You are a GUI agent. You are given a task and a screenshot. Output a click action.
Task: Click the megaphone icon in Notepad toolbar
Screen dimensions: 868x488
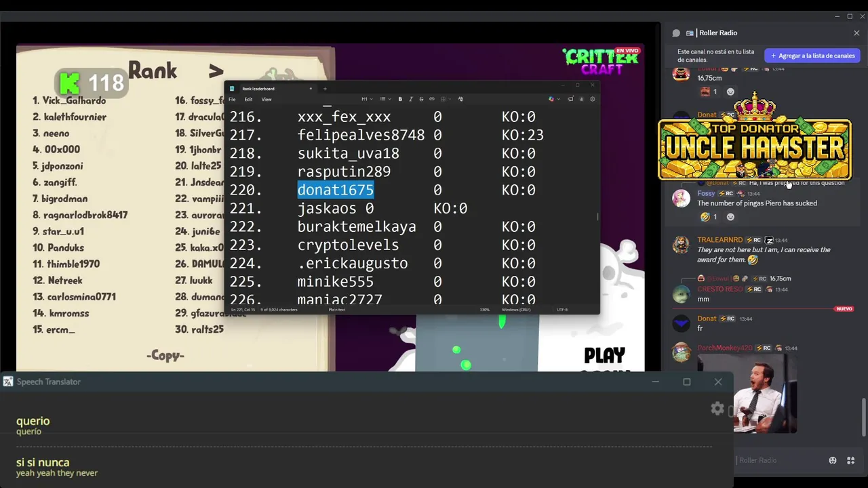tap(570, 99)
